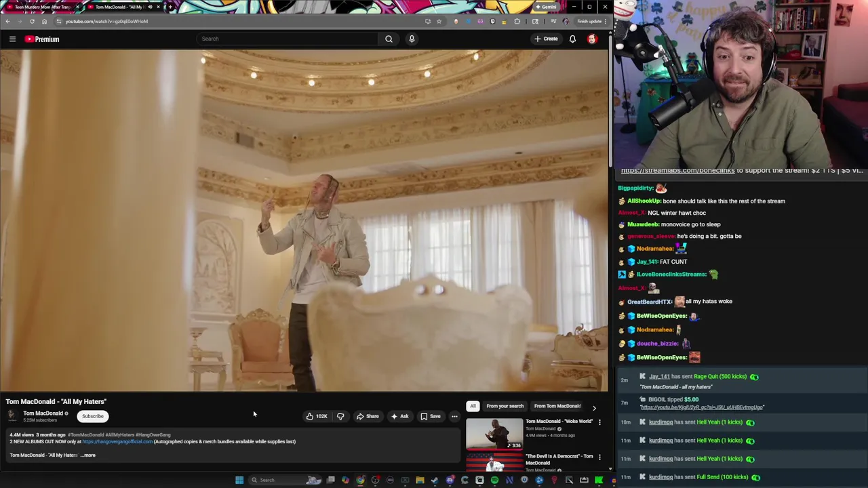This screenshot has height=488, width=868.
Task: Click Muawdeeb username in chat
Action: pyautogui.click(x=643, y=224)
